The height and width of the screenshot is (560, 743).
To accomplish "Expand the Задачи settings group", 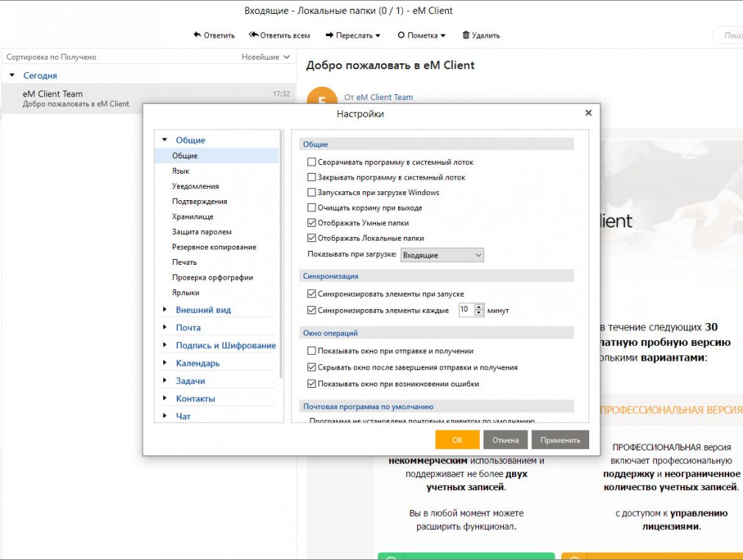I will pos(165,380).
